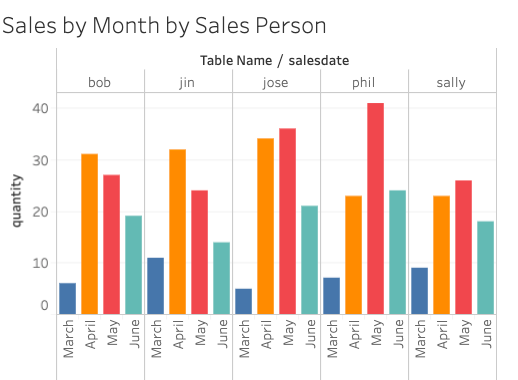The height and width of the screenshot is (380, 518).
Task: Select phil's teal June bar
Action: (397, 252)
